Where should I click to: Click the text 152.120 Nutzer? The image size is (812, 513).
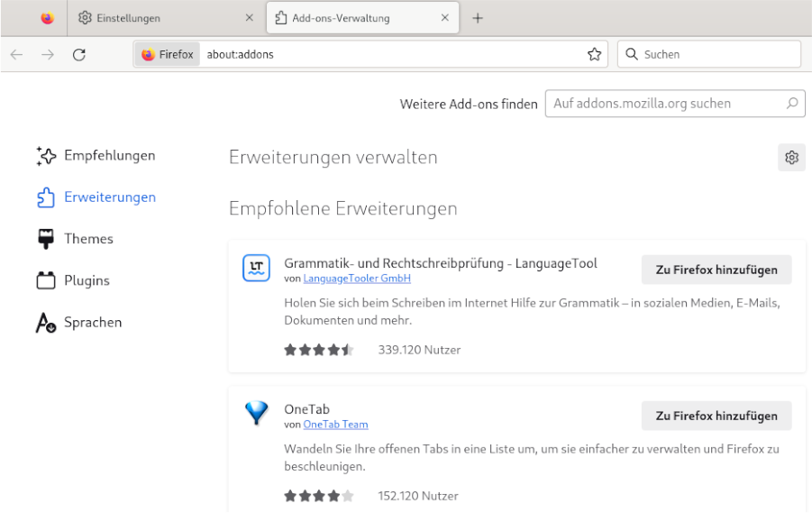418,496
